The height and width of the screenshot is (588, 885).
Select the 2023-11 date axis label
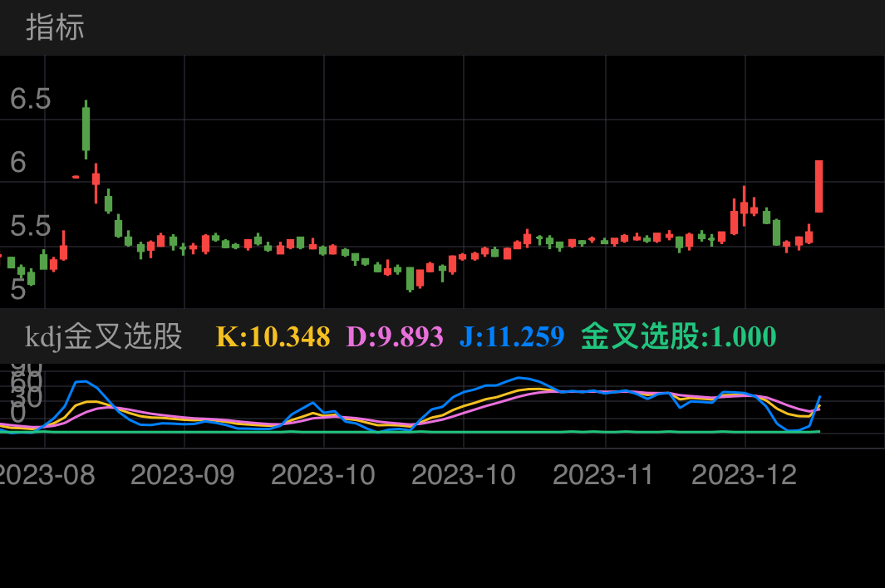coord(603,475)
